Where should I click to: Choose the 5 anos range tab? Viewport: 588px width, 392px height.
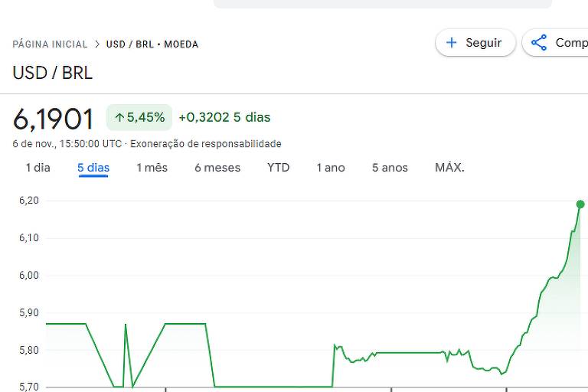(x=390, y=168)
